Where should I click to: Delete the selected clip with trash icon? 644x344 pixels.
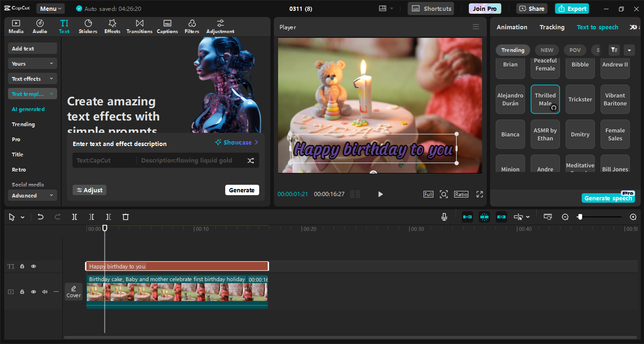click(126, 217)
